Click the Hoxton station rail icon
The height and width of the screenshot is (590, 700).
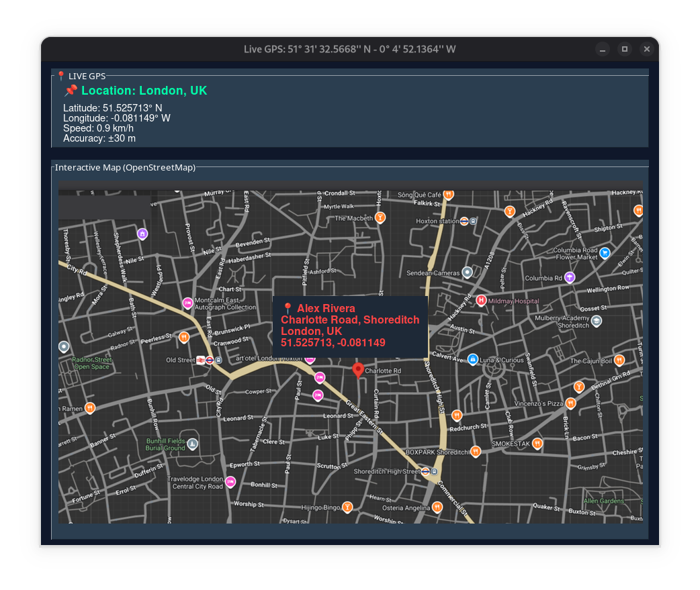[464, 222]
